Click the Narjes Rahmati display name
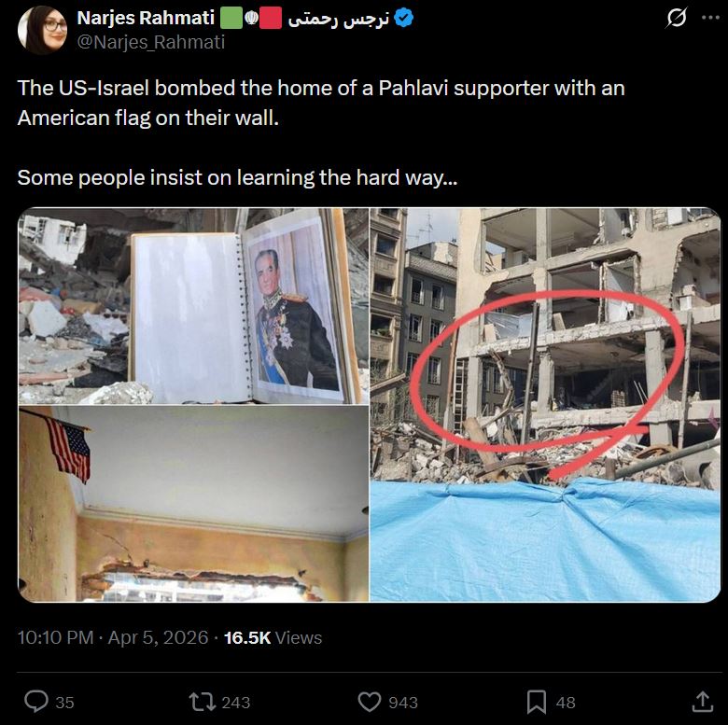 click(x=146, y=18)
